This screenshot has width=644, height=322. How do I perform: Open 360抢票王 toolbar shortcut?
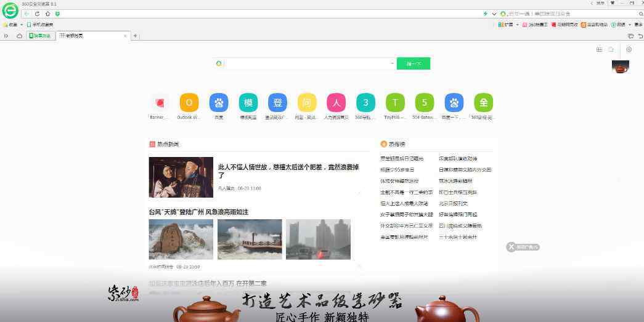(535, 25)
